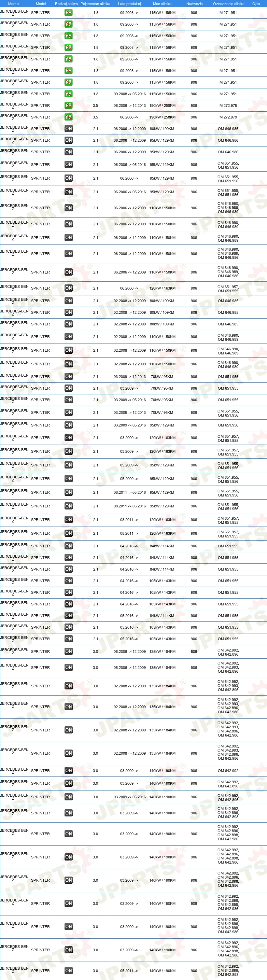Click ON icon in open-ended 03.2009 70kW row
Viewport: 267px width, 980px height.
click(69, 388)
